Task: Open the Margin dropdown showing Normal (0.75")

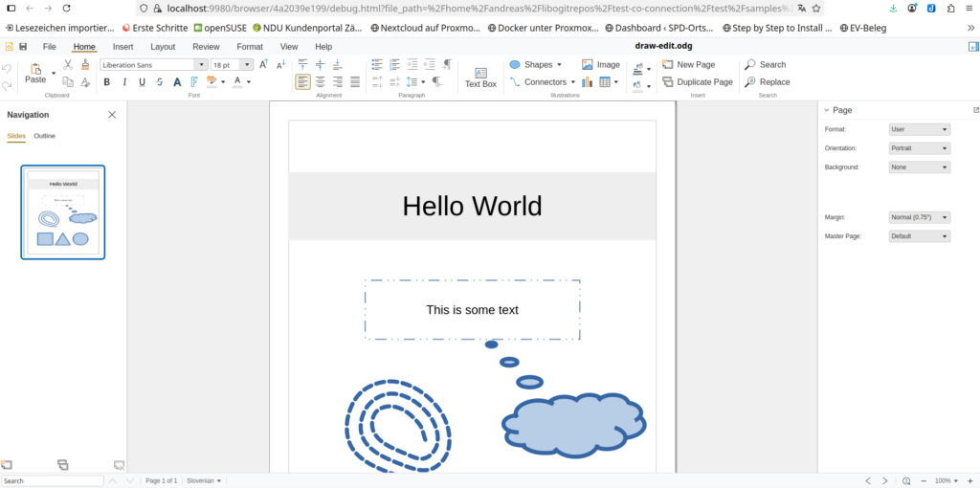Action: click(x=920, y=217)
